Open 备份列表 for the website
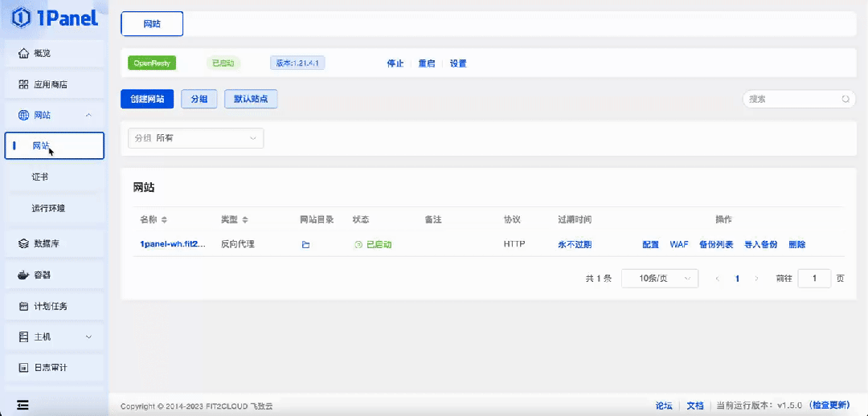Screen dimensions: 868x416 pyautogui.click(x=716, y=244)
